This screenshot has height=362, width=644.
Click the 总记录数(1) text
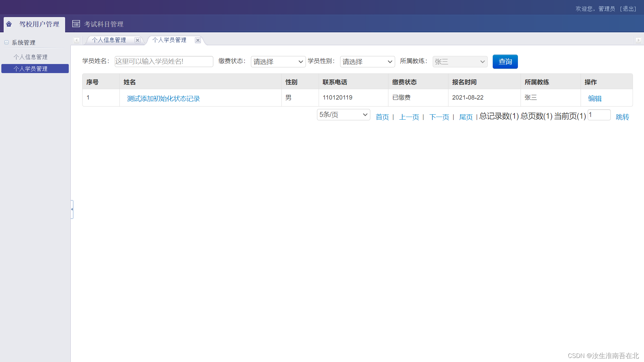point(499,116)
